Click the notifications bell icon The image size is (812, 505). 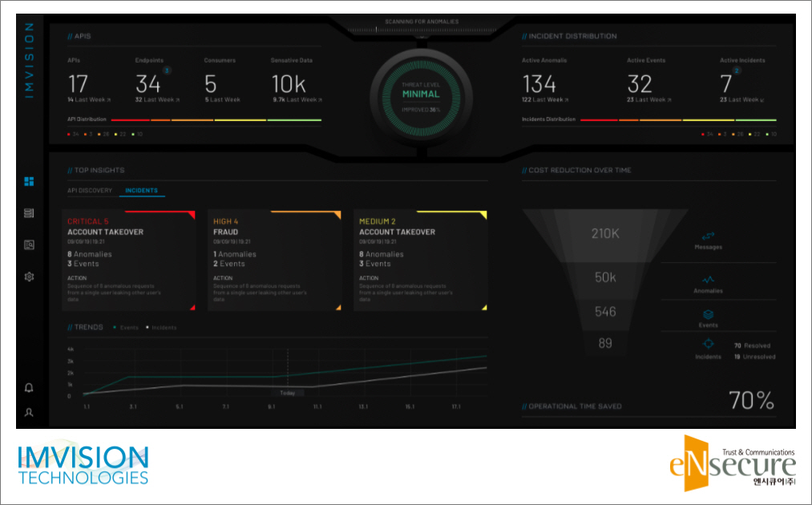point(29,388)
